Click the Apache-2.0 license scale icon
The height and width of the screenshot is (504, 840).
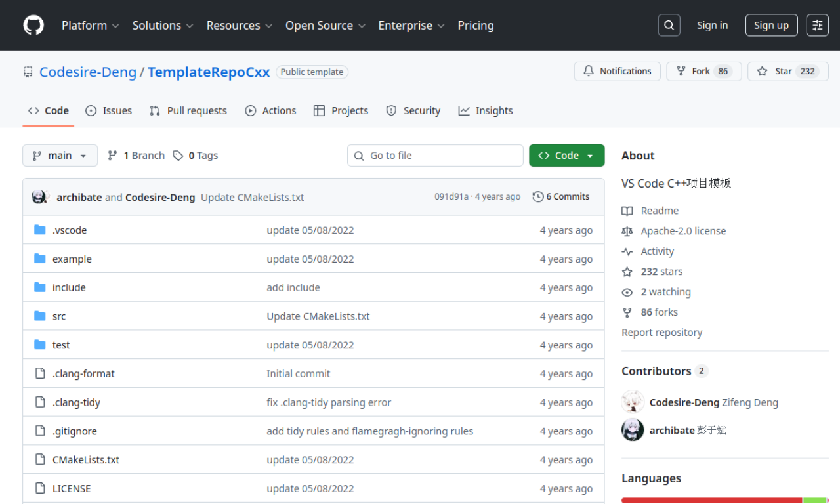coord(627,231)
